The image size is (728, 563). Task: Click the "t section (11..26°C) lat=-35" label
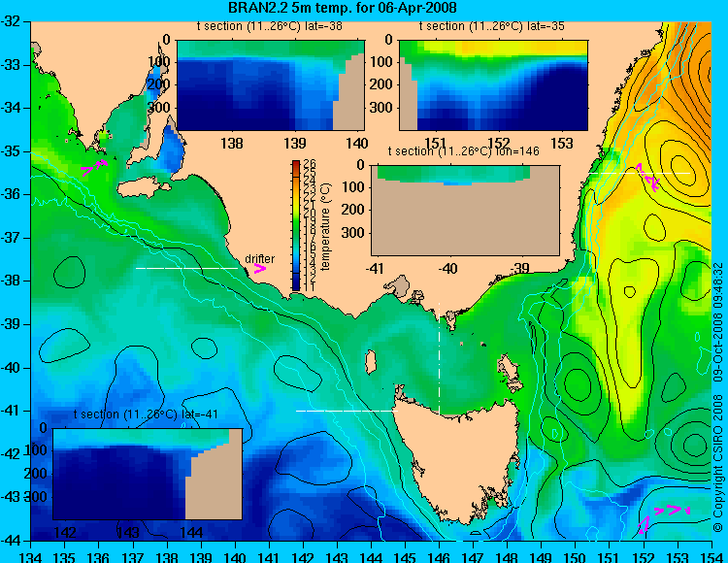pos(492,26)
